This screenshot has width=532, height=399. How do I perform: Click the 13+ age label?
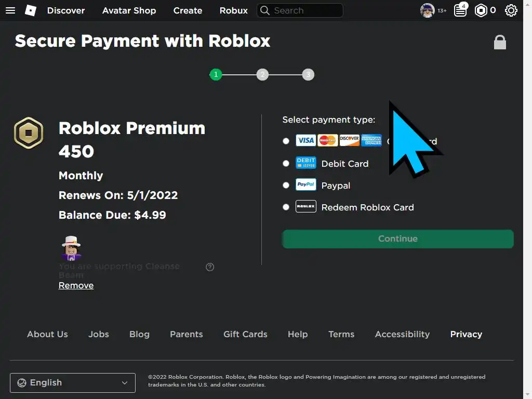442,11
